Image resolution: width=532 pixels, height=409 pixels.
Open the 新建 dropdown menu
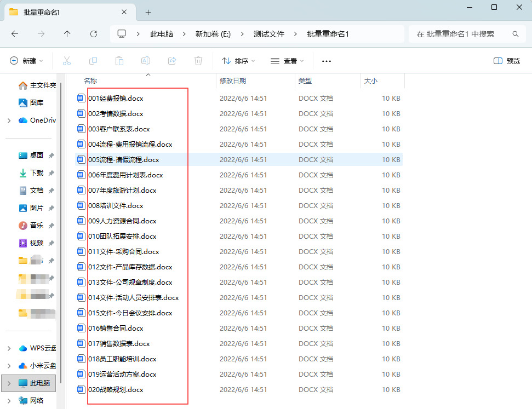tap(26, 61)
